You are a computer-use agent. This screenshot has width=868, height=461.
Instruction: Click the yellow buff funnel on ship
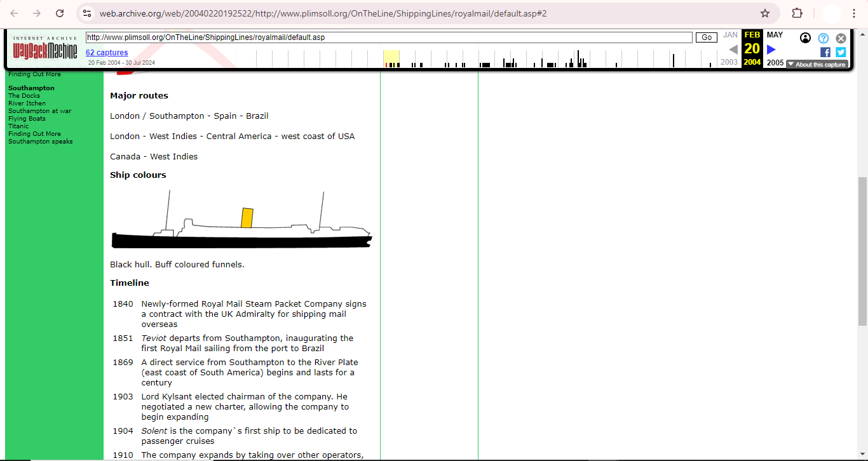click(x=247, y=218)
